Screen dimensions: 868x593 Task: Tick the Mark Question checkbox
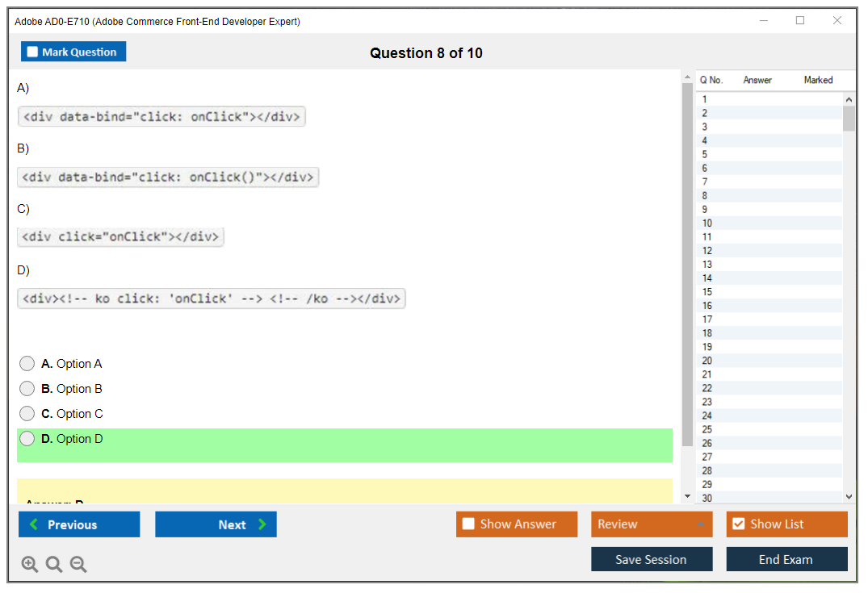[x=33, y=52]
